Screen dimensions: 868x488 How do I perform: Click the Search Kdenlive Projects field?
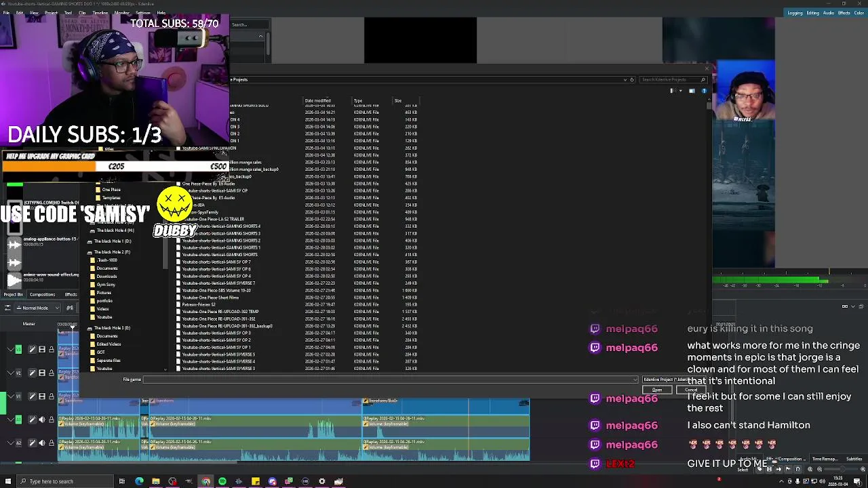673,80
